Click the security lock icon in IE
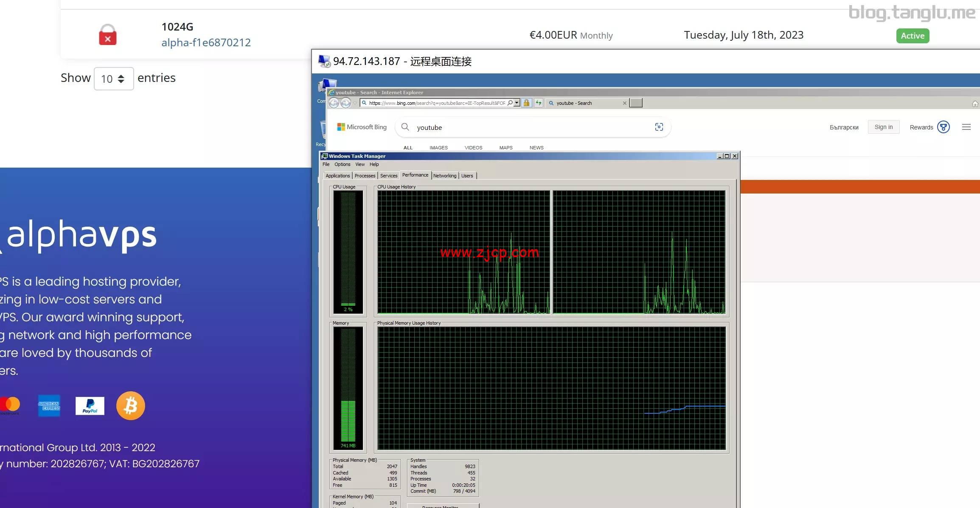Image resolution: width=980 pixels, height=508 pixels. pos(526,103)
